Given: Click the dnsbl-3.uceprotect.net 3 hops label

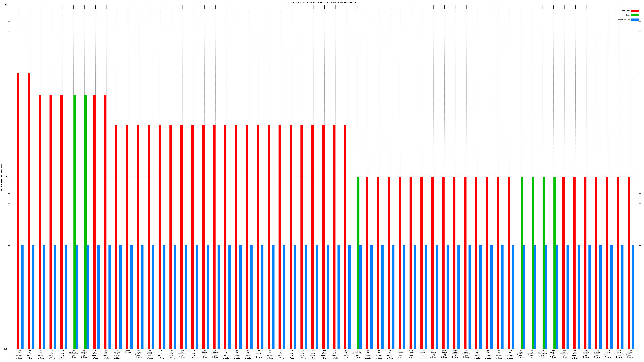Looking at the screenshot, I should coord(73,354).
